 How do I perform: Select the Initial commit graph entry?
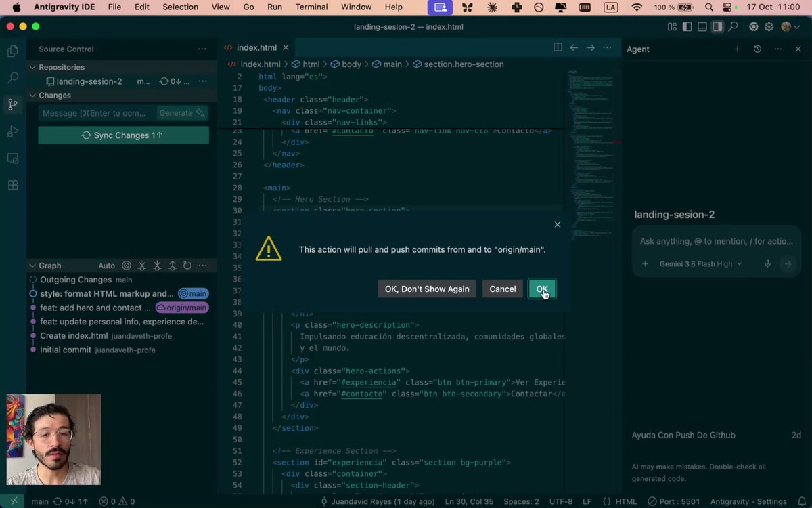66,350
